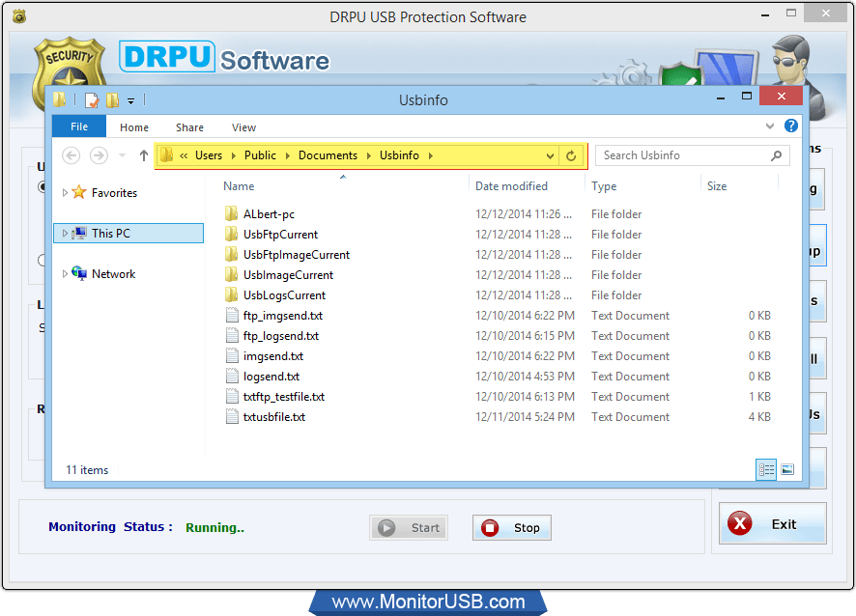Click the Properties icon in Usbinfo quick access toolbar

[92, 99]
